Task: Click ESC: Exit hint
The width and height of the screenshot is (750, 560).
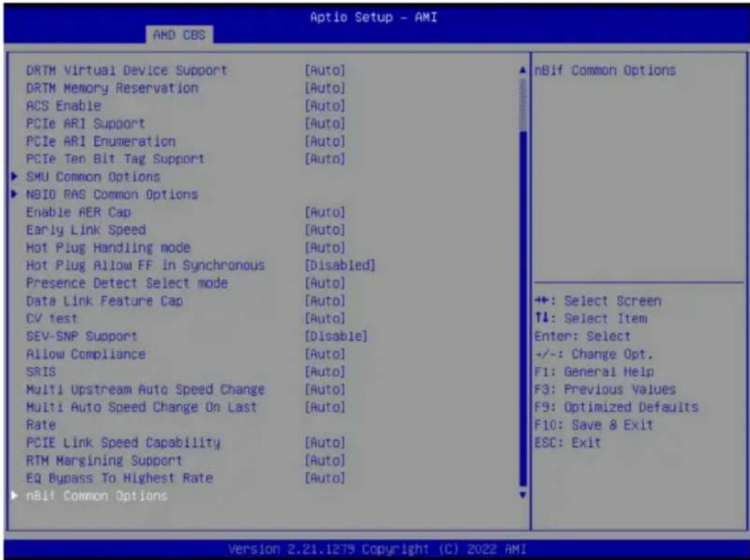Action: point(568,442)
